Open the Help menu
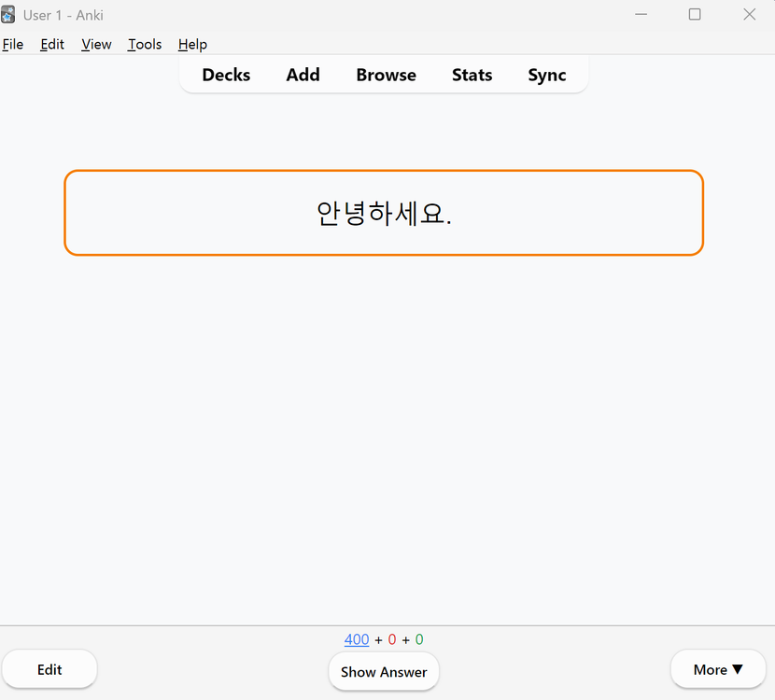The image size is (775, 700). [192, 45]
